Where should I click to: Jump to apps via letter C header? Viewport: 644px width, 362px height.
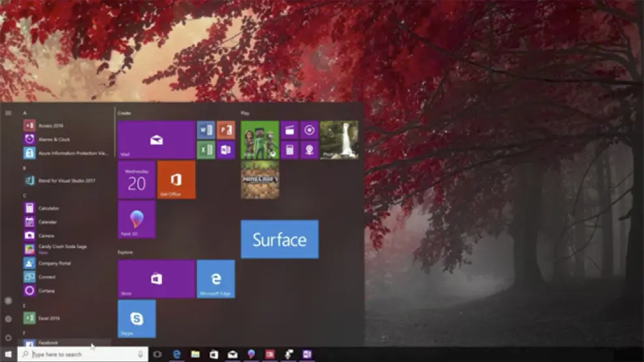click(25, 195)
